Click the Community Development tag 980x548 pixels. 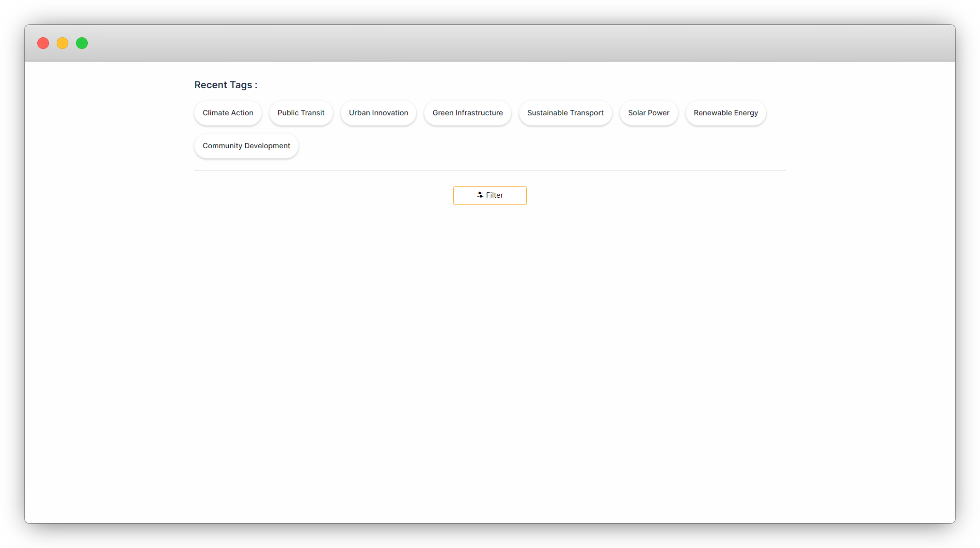click(x=246, y=146)
